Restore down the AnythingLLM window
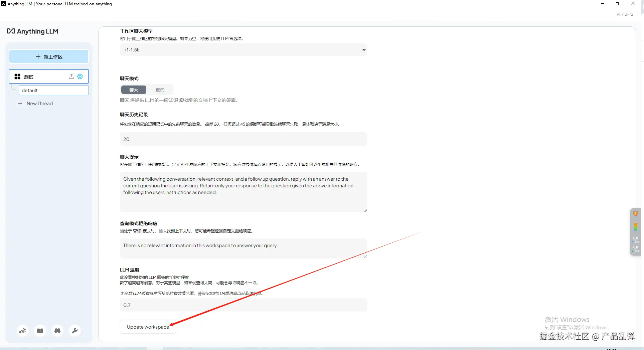 tap(618, 4)
